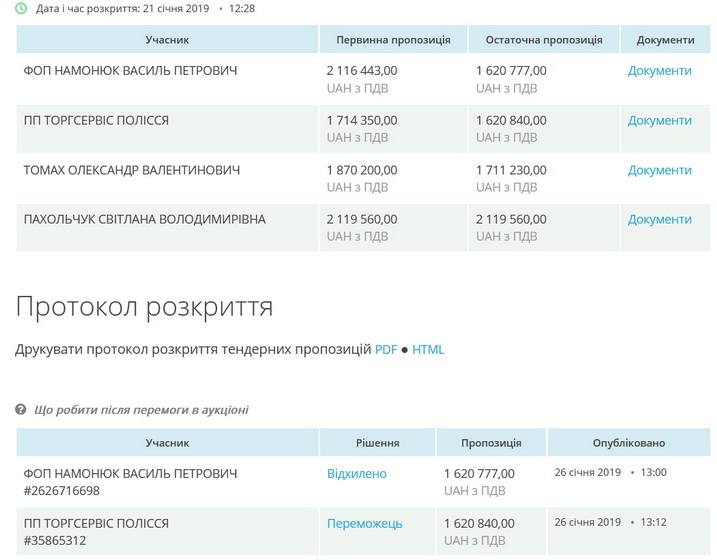The image size is (717, 560).
Task: View Документи of ТОМАХ ОЛЕКСАНДР ВАЛЕНТИНОВИЧ
Action: 659,171
